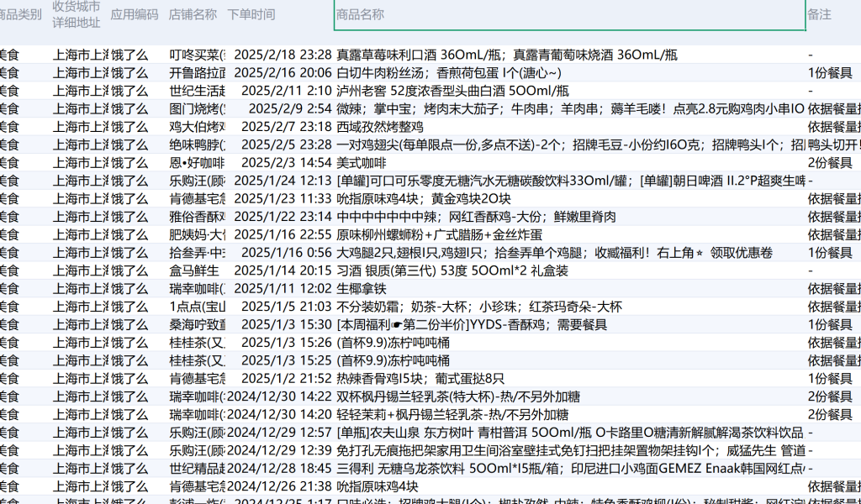Viewport: 861px width, 504px height.
Task: Select the date cell 2025/2/11 2:10
Action: point(287,91)
